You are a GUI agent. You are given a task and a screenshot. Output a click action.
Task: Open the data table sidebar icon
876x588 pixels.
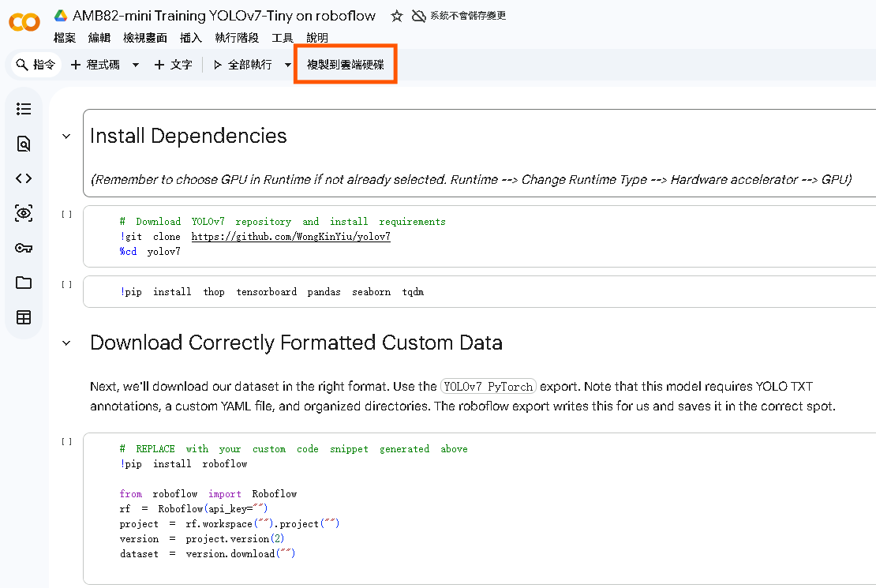click(x=24, y=317)
